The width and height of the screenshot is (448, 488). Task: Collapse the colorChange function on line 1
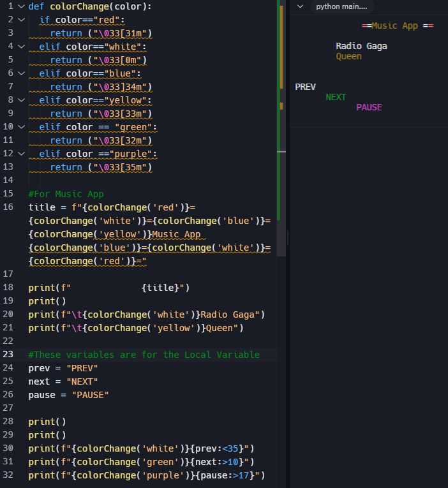tap(22, 6)
